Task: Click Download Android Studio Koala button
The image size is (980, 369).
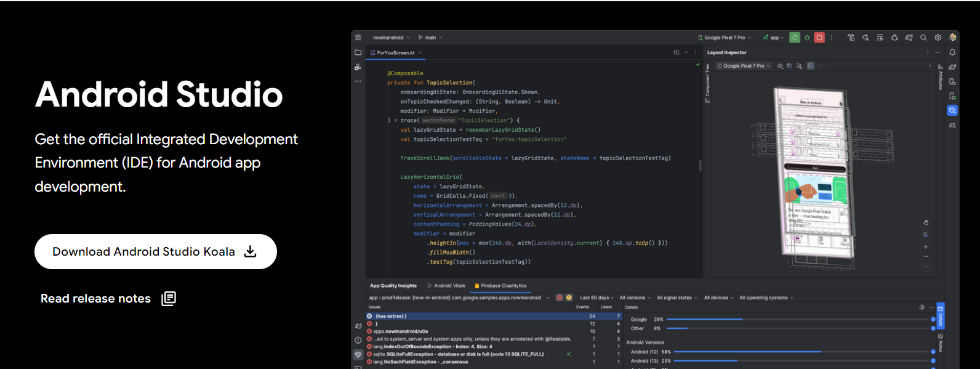Action: (x=156, y=251)
